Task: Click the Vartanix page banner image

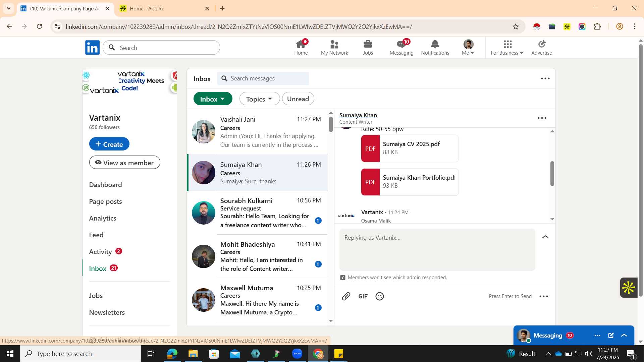Action: click(x=130, y=82)
